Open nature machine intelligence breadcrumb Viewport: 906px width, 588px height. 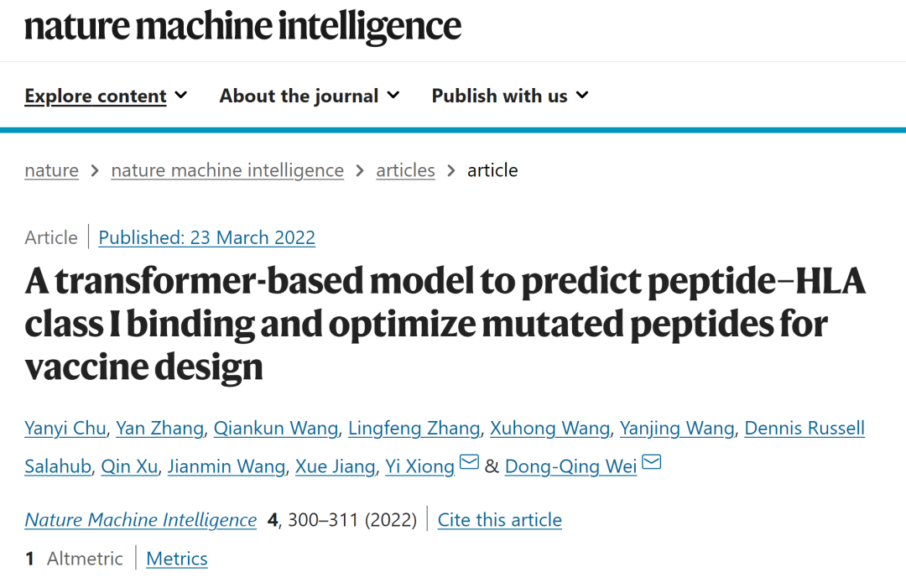point(227,170)
